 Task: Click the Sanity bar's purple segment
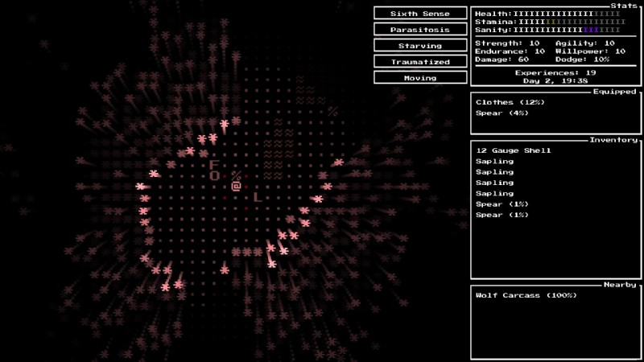coord(590,30)
